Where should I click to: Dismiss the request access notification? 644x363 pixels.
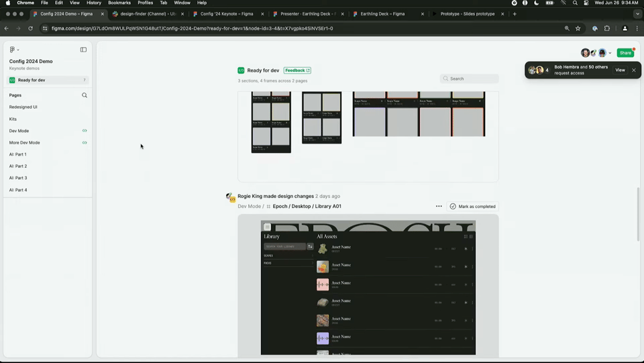pos(634,70)
